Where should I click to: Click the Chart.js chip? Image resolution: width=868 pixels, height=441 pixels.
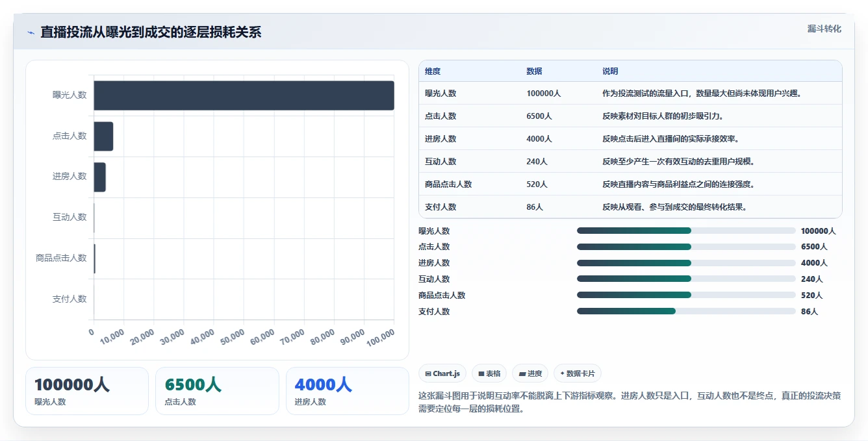(442, 373)
